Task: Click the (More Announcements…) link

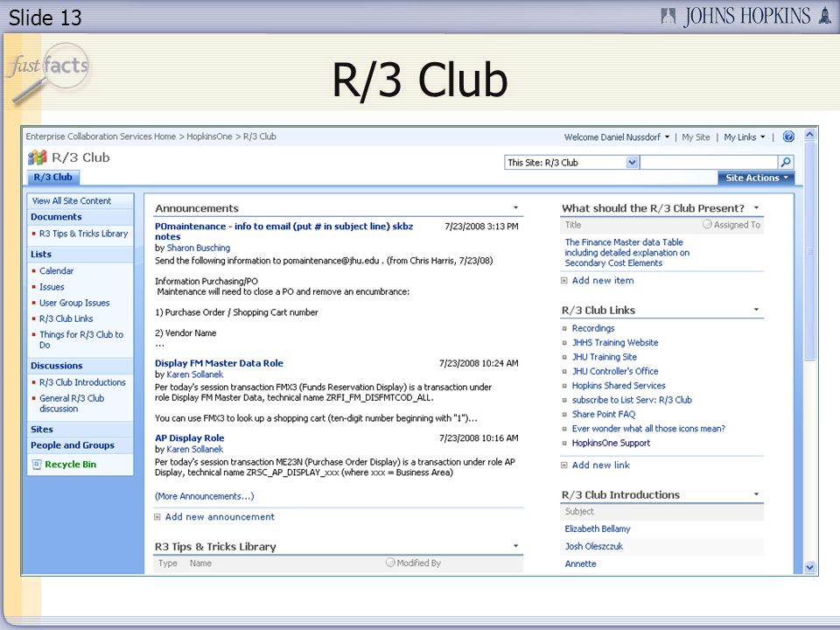Action: [x=205, y=497]
